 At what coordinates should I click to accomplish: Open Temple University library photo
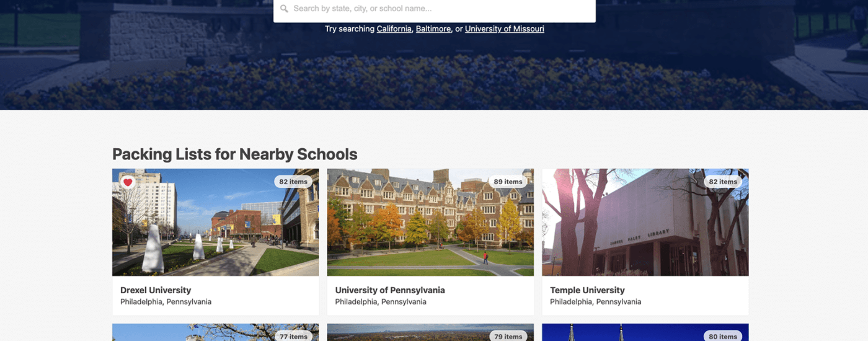[645, 222]
